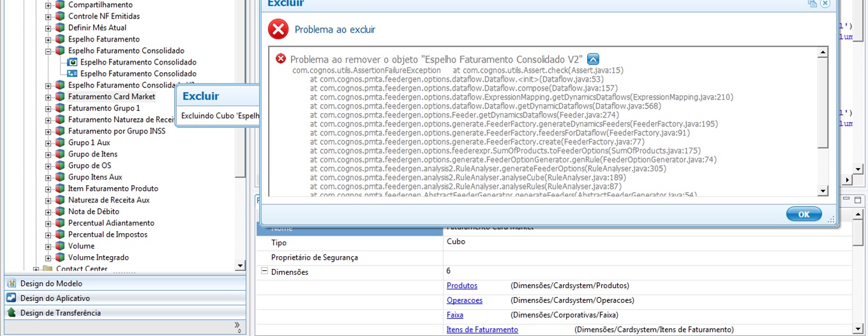Collapse the expanded Espelho Faturamento Consolidado cube
This screenshot has width=868, height=336.
pyautogui.click(x=49, y=51)
